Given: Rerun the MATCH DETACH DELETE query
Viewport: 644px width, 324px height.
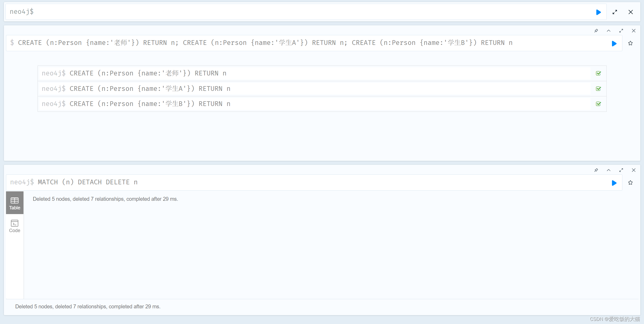Looking at the screenshot, I should (x=614, y=183).
